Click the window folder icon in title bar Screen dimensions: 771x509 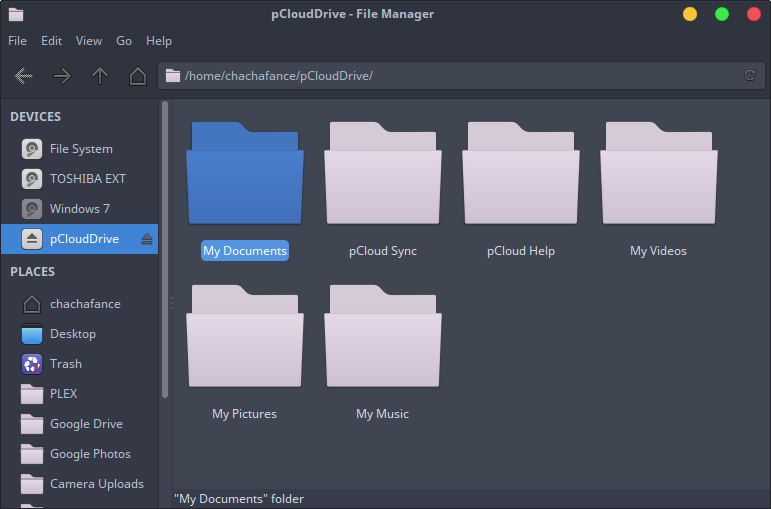tap(16, 14)
